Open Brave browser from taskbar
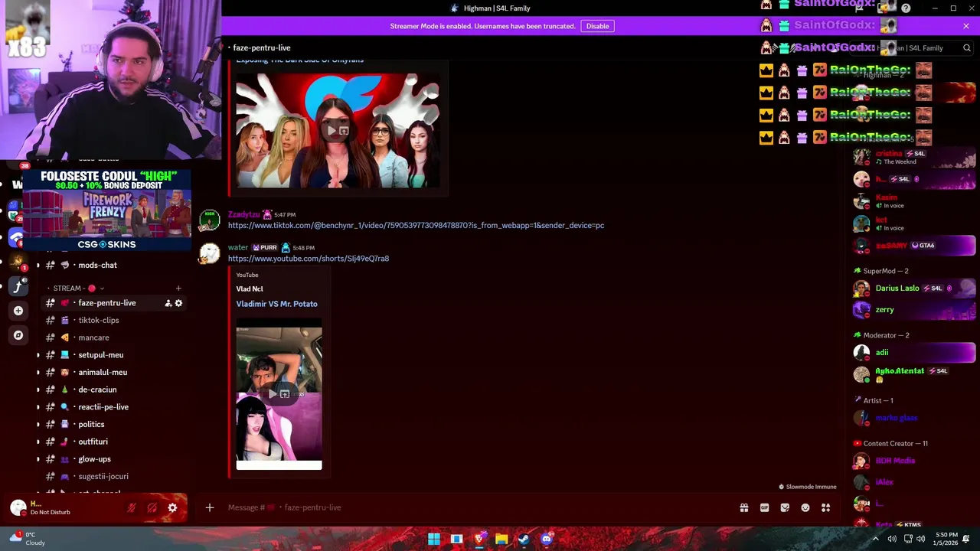The height and width of the screenshot is (551, 980). tap(479, 539)
